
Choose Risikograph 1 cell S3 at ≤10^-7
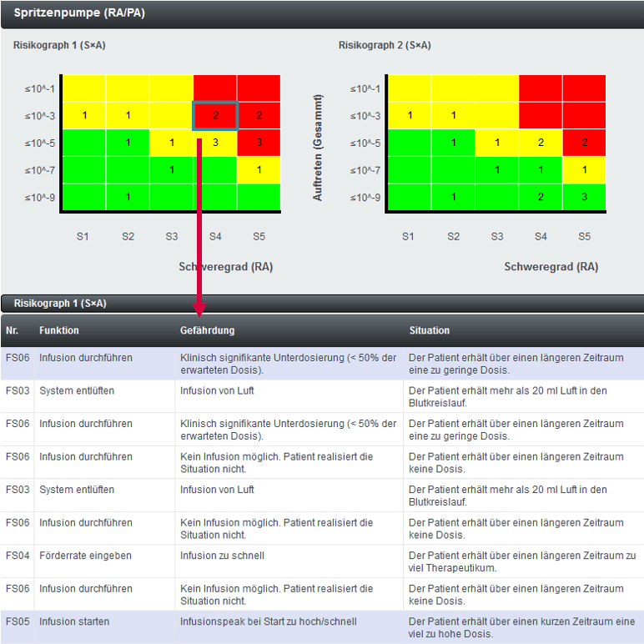[x=171, y=170]
